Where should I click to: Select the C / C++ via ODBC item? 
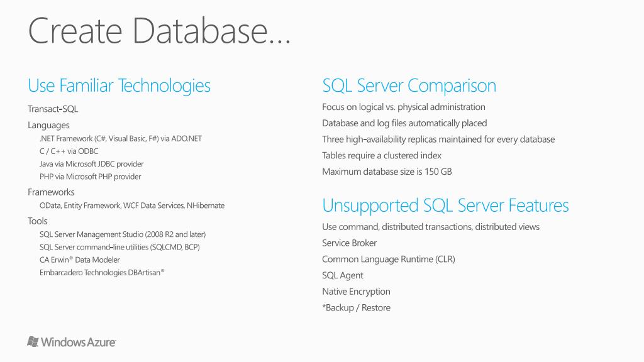[x=69, y=151]
